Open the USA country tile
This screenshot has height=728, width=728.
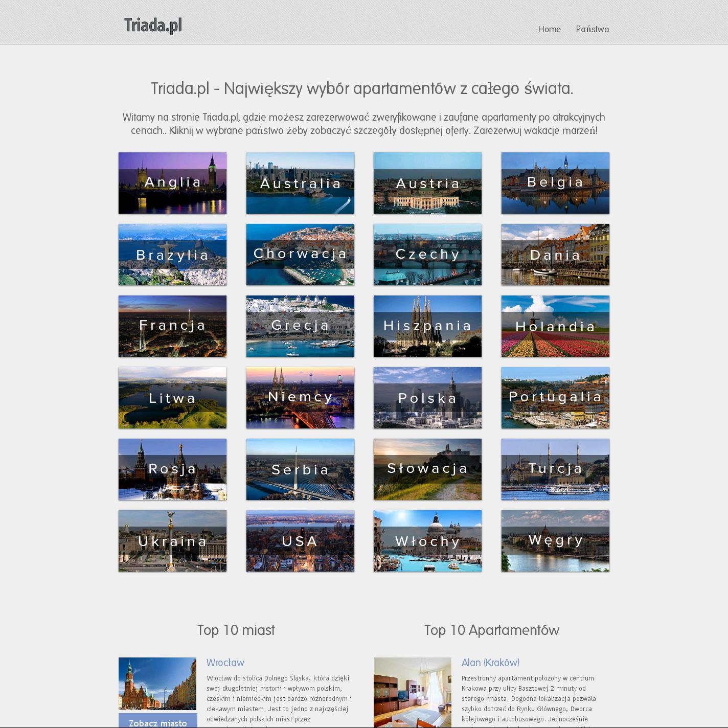(x=300, y=541)
